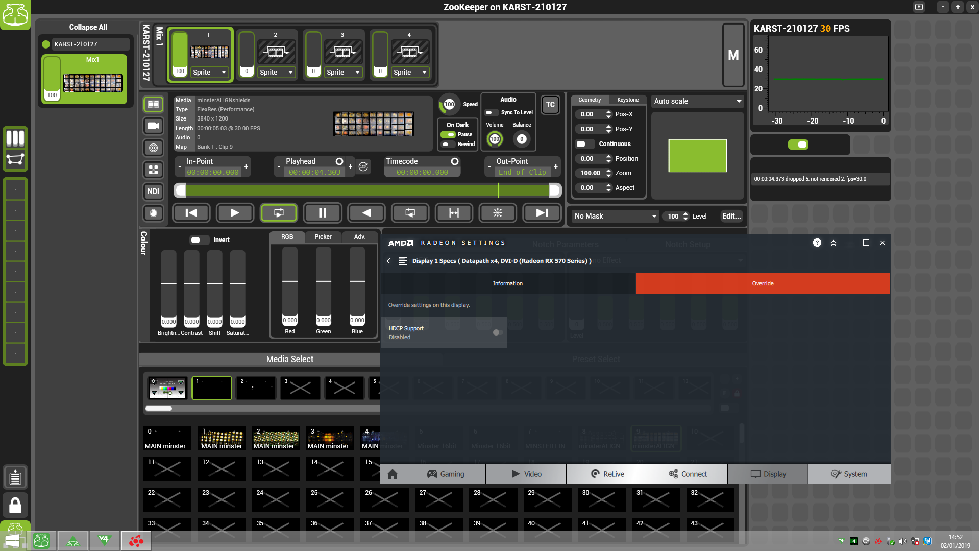Switch to the Keystone tab
The height and width of the screenshot is (551, 980).
click(x=628, y=100)
